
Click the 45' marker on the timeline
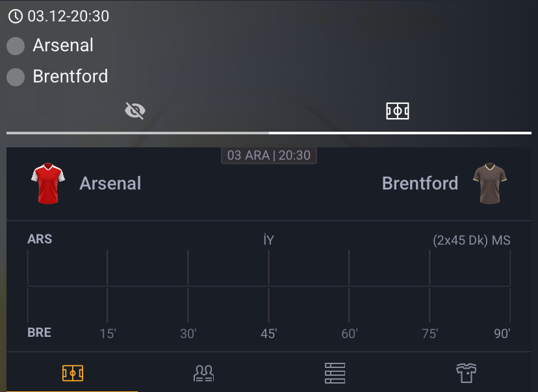coord(269,332)
